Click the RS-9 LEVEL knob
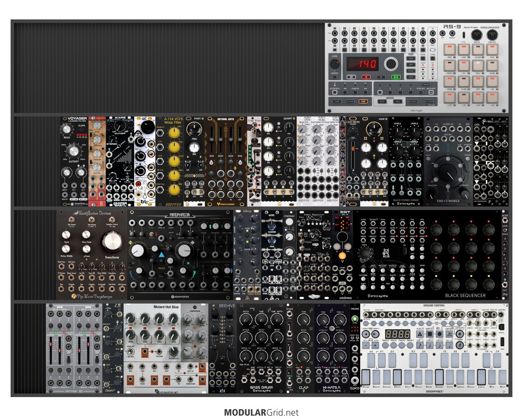 [335, 64]
